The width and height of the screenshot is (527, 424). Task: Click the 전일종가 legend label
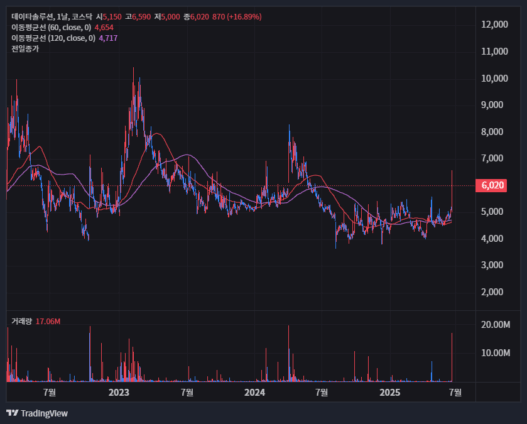pyautogui.click(x=25, y=49)
